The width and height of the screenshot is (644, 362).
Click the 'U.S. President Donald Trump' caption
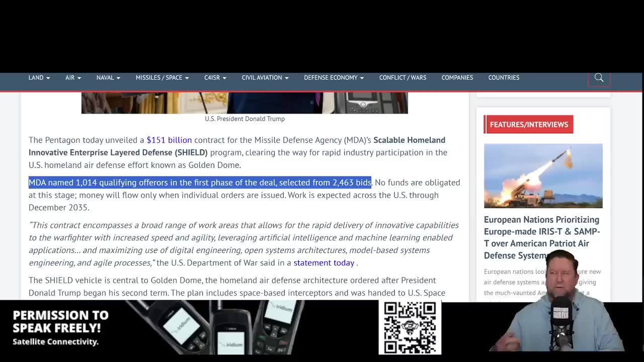(245, 119)
